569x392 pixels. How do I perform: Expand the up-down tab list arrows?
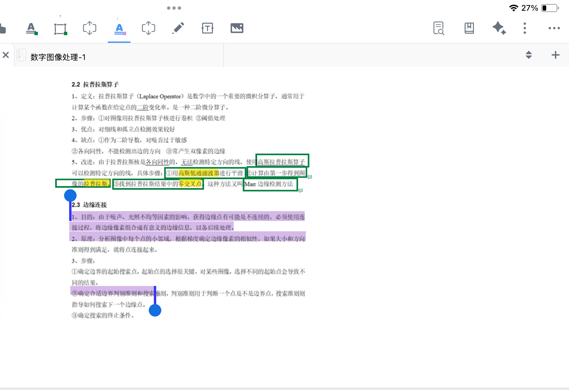tap(529, 55)
